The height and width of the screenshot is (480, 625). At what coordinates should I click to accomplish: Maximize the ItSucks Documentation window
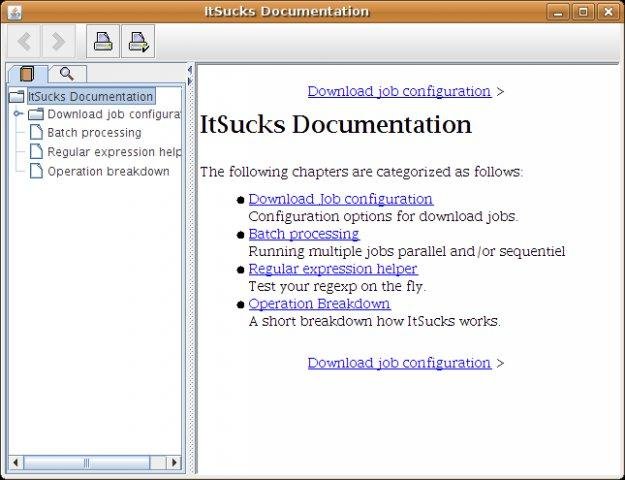click(x=583, y=12)
